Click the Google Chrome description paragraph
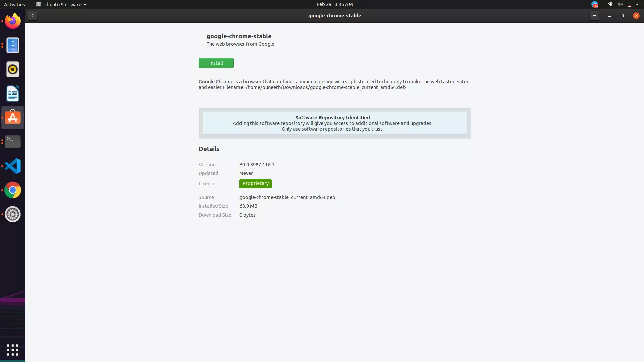The image size is (644, 362). tap(334, 84)
